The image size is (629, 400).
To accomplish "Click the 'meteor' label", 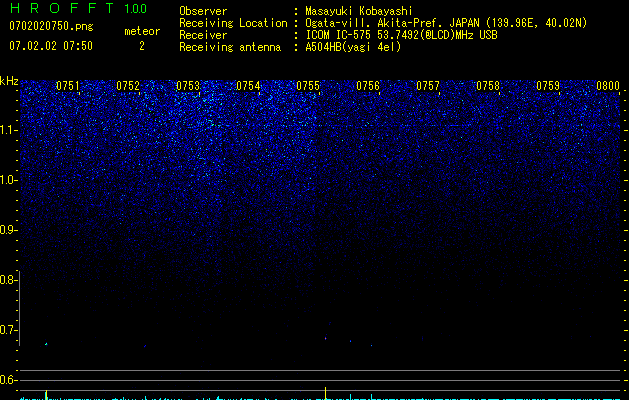I will (x=142, y=31).
